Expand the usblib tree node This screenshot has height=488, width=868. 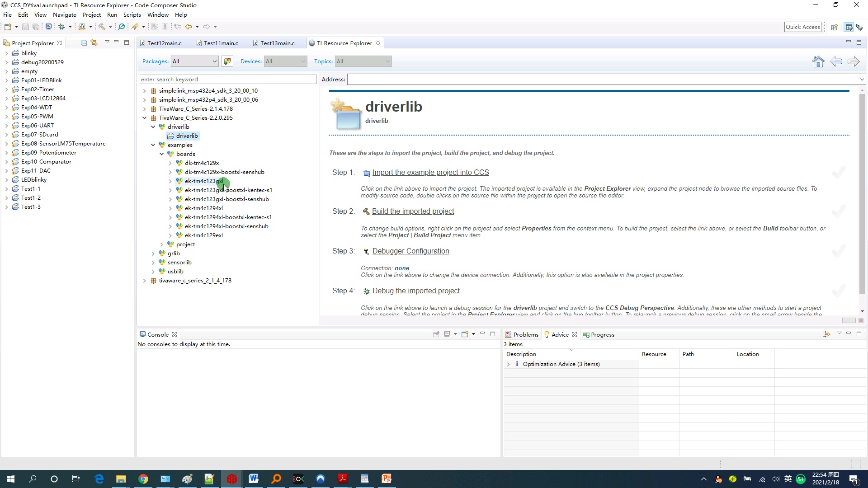click(x=153, y=272)
